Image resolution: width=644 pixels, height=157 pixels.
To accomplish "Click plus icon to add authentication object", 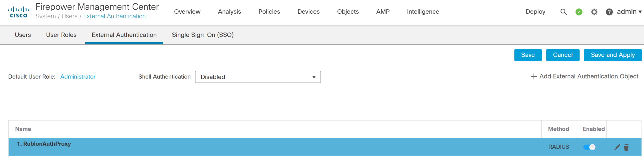I will (x=533, y=76).
